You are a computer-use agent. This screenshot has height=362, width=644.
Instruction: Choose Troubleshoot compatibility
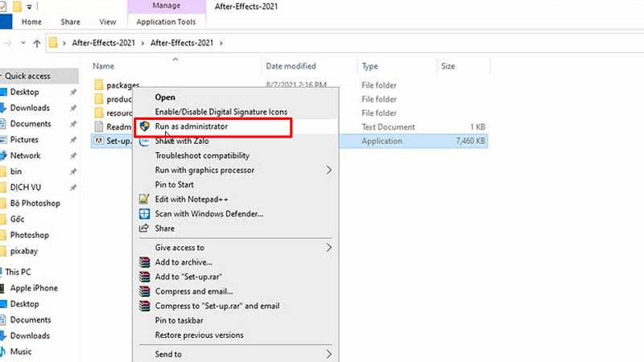(202, 155)
